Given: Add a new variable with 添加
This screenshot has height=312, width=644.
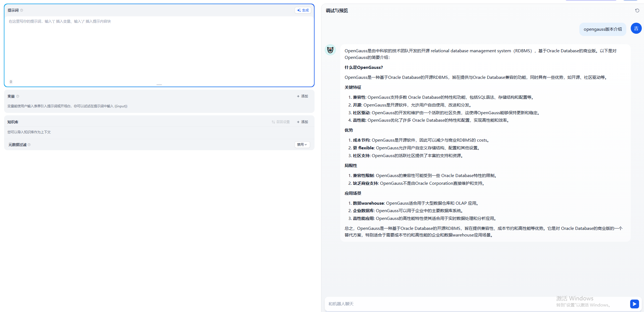Looking at the screenshot, I should [x=302, y=96].
